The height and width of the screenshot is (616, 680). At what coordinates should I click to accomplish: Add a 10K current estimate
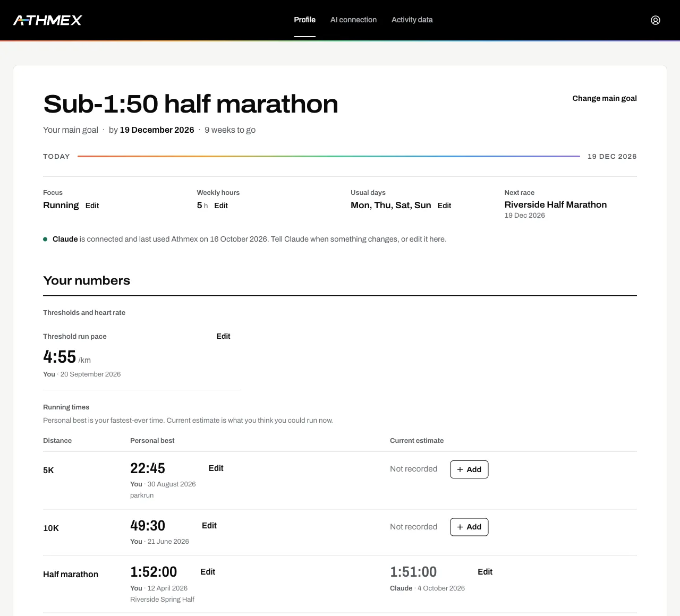coord(469,527)
